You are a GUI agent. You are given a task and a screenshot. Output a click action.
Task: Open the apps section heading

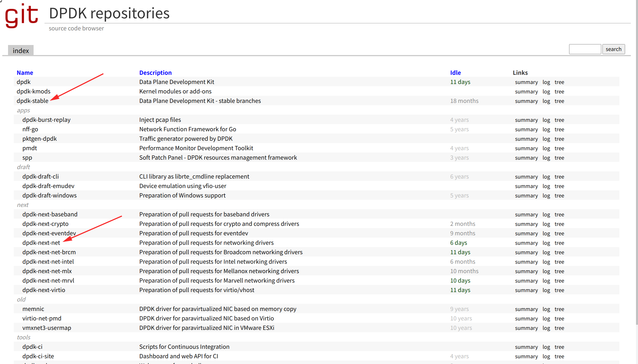tap(23, 110)
